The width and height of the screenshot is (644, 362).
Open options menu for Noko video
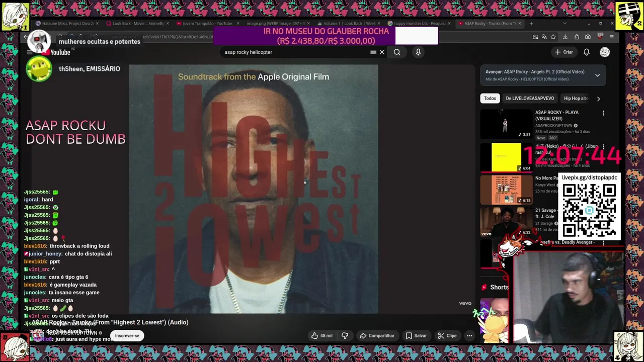click(603, 147)
